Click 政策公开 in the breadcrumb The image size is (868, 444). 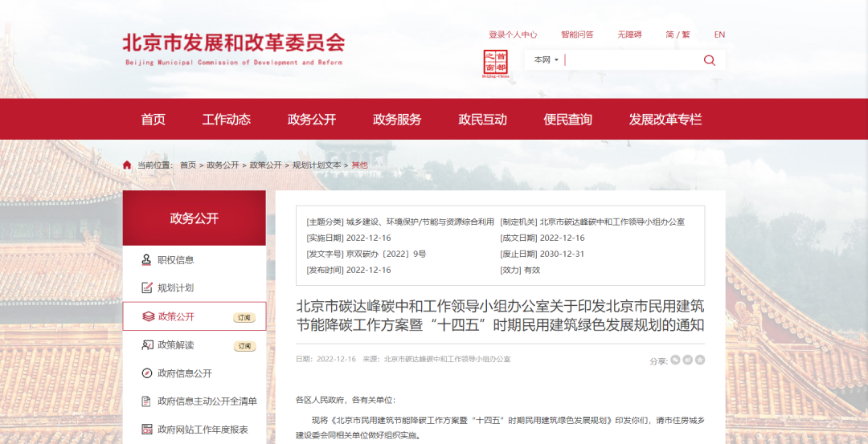click(266, 165)
